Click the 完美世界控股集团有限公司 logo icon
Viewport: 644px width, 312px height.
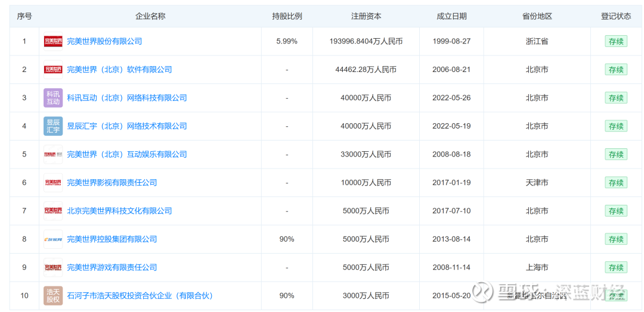coord(53,239)
